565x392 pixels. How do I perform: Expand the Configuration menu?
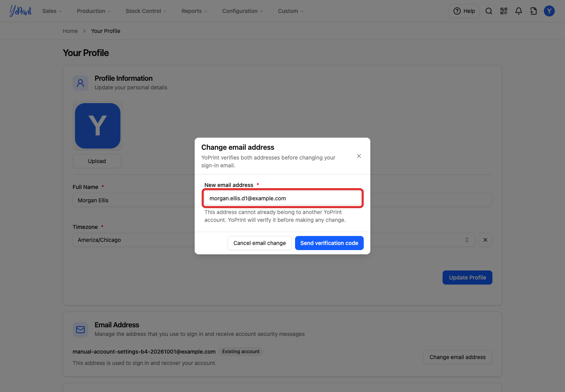pos(242,11)
